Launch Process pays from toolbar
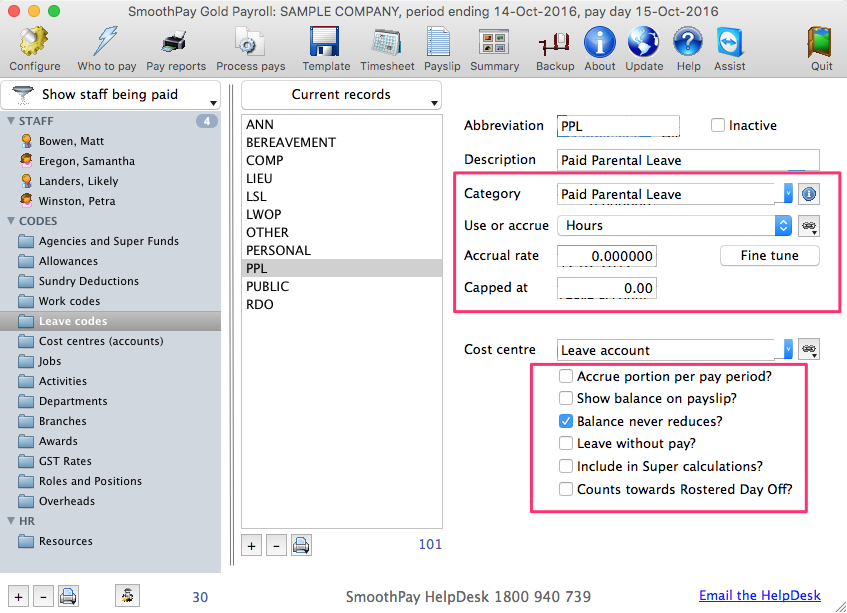The height and width of the screenshot is (613, 847). (x=251, y=49)
